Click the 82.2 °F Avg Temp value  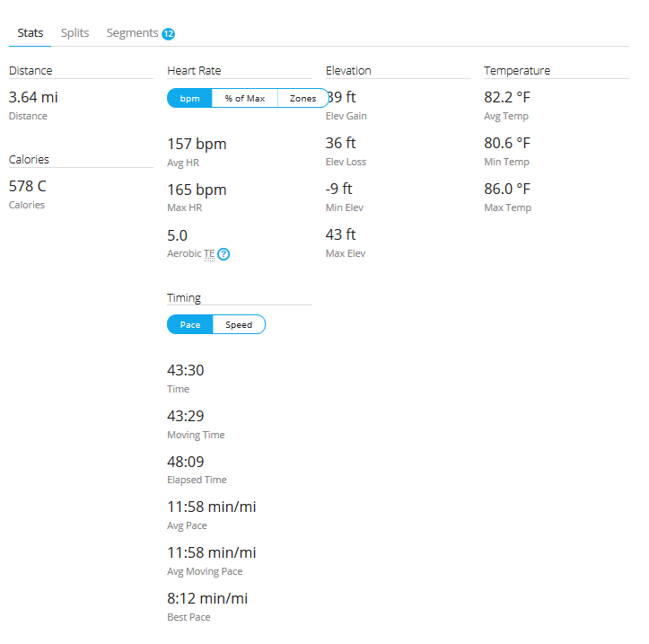coord(507,97)
